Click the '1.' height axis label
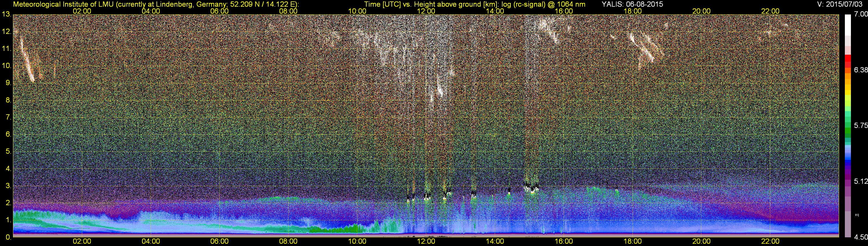 (x=8, y=220)
